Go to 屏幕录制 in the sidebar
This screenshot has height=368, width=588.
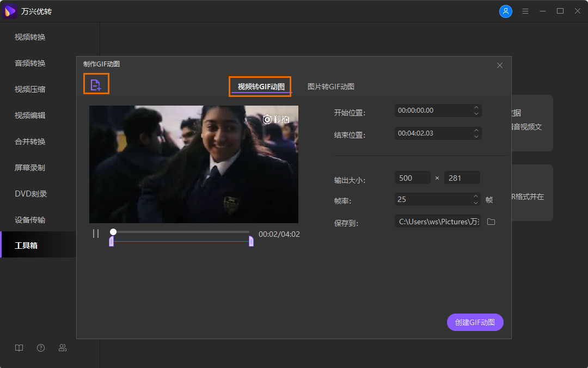[x=30, y=168]
